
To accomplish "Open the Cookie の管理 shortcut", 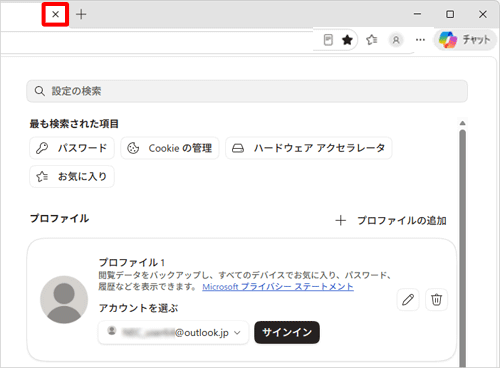I will coord(170,148).
